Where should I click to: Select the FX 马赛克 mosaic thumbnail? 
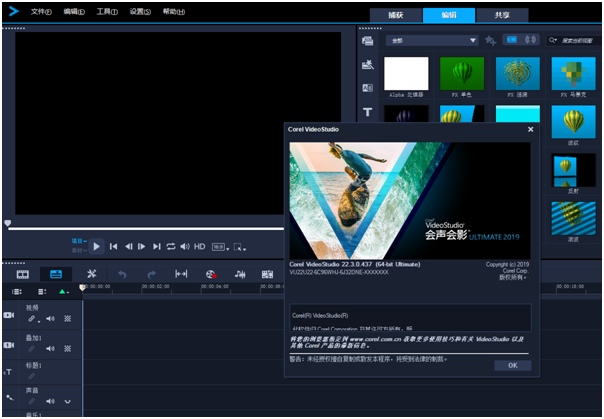[574, 74]
